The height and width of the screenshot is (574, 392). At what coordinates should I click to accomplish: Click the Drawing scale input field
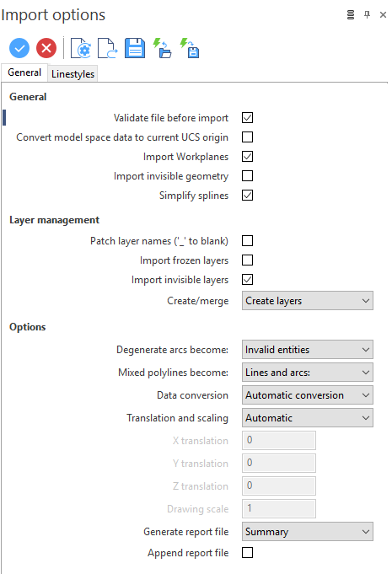279,508
